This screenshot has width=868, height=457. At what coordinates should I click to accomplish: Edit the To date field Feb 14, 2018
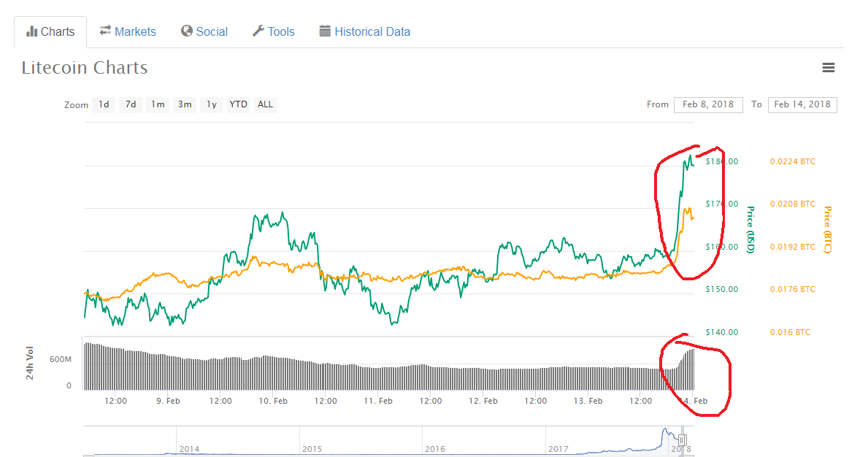pos(803,104)
